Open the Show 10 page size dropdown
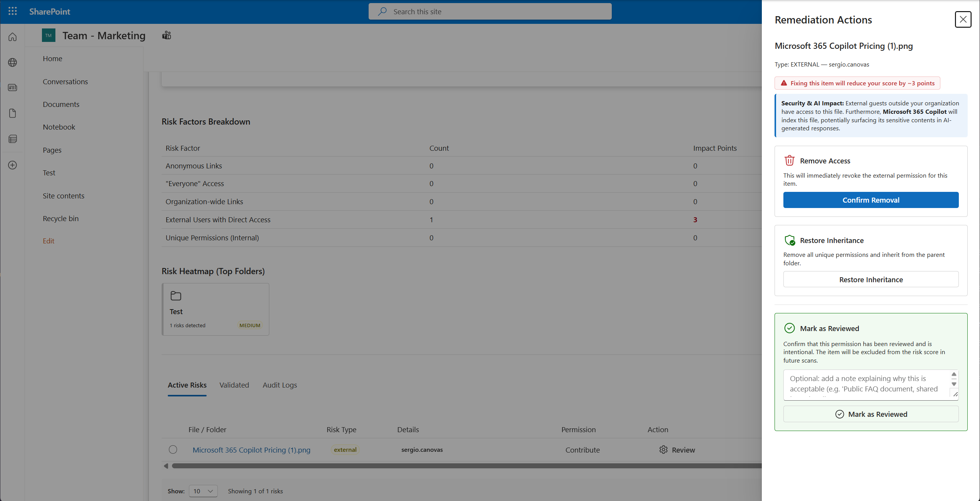Viewport: 980px width, 501px height. click(x=203, y=491)
